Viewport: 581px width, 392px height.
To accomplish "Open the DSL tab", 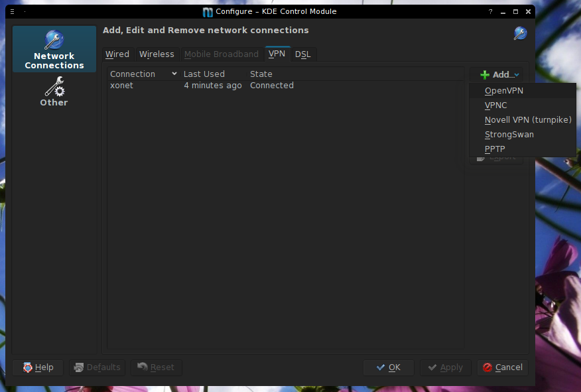I will pyautogui.click(x=302, y=54).
